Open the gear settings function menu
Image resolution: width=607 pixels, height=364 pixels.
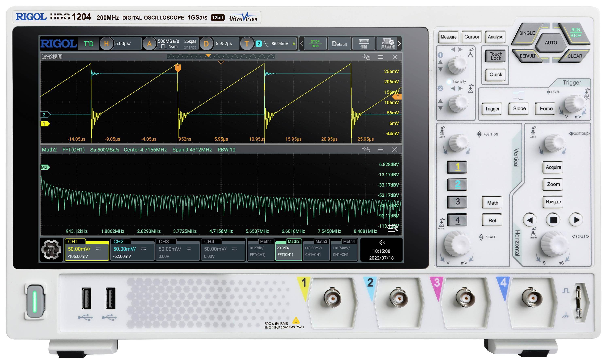click(51, 250)
